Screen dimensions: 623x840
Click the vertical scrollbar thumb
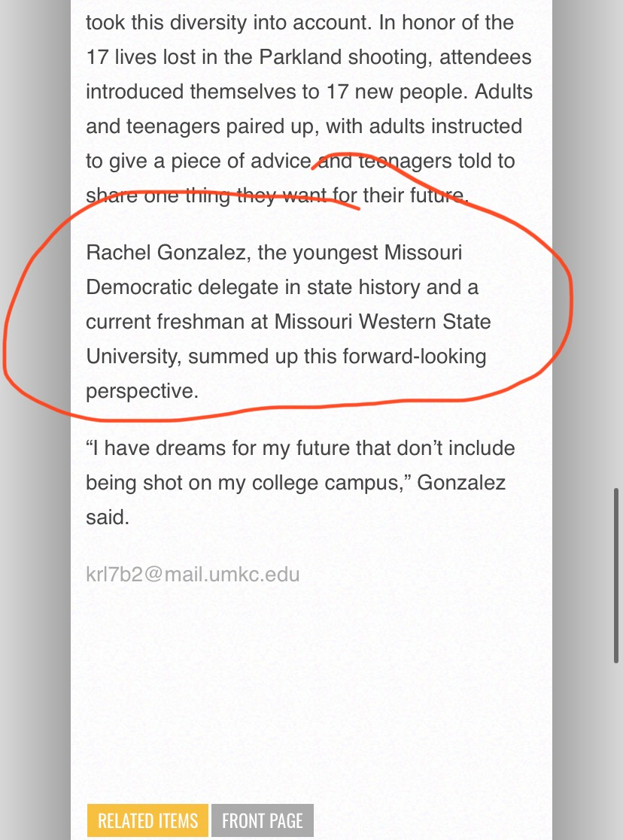[616, 575]
